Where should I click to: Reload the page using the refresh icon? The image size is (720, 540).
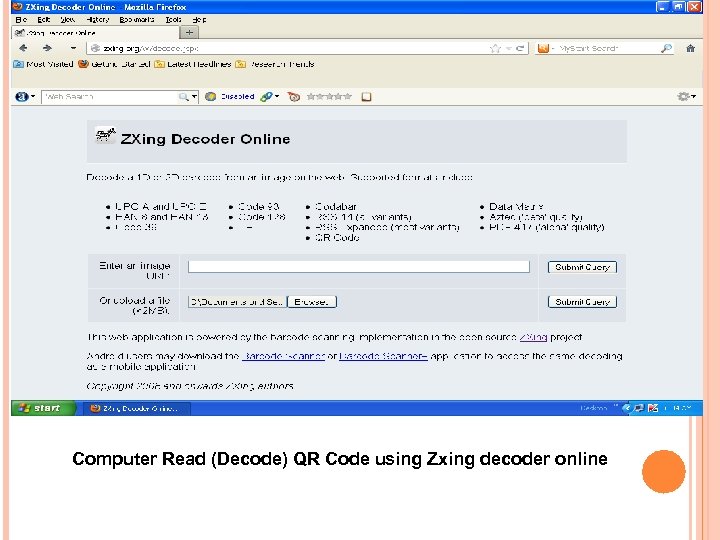point(520,48)
